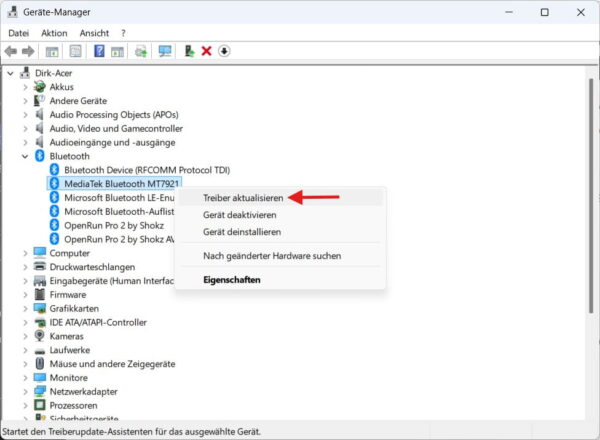The height and width of the screenshot is (440, 600).
Task: Click the round down-arrow toolbar icon
Action: [x=224, y=51]
